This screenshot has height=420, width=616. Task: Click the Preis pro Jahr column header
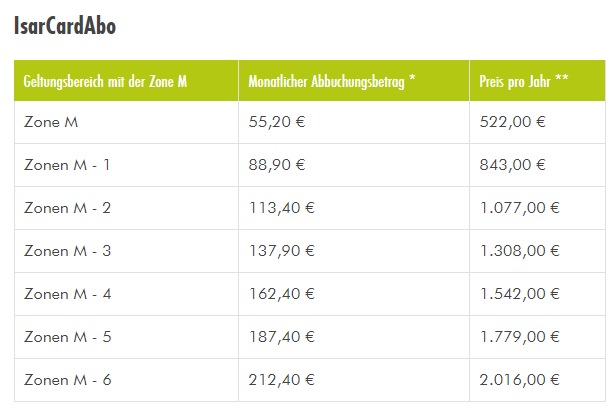(x=525, y=81)
